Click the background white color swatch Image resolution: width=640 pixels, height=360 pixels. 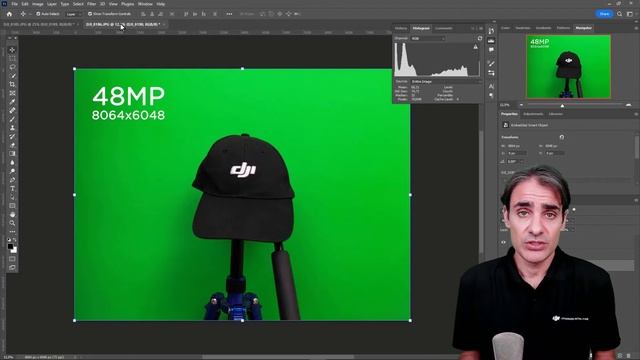coord(14,250)
